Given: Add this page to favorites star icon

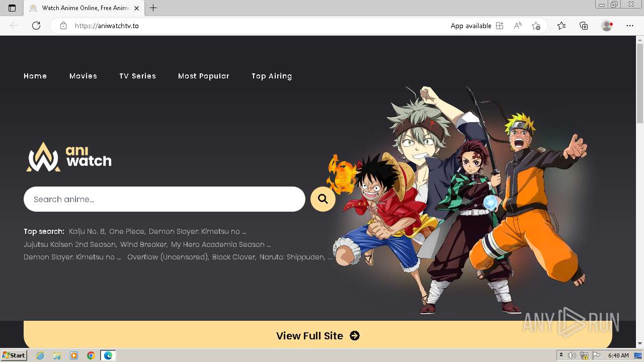Looking at the screenshot, I should (536, 26).
